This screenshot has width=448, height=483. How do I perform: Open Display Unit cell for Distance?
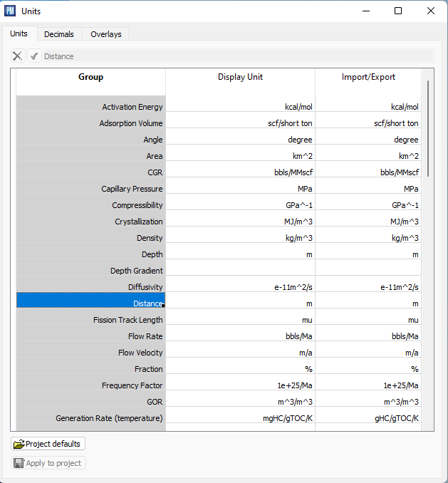pos(240,304)
